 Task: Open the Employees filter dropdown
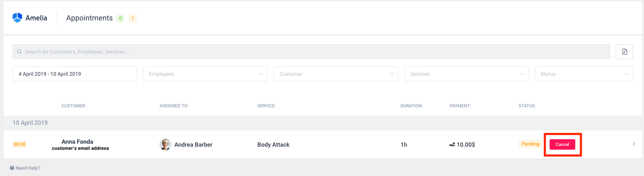pos(205,74)
